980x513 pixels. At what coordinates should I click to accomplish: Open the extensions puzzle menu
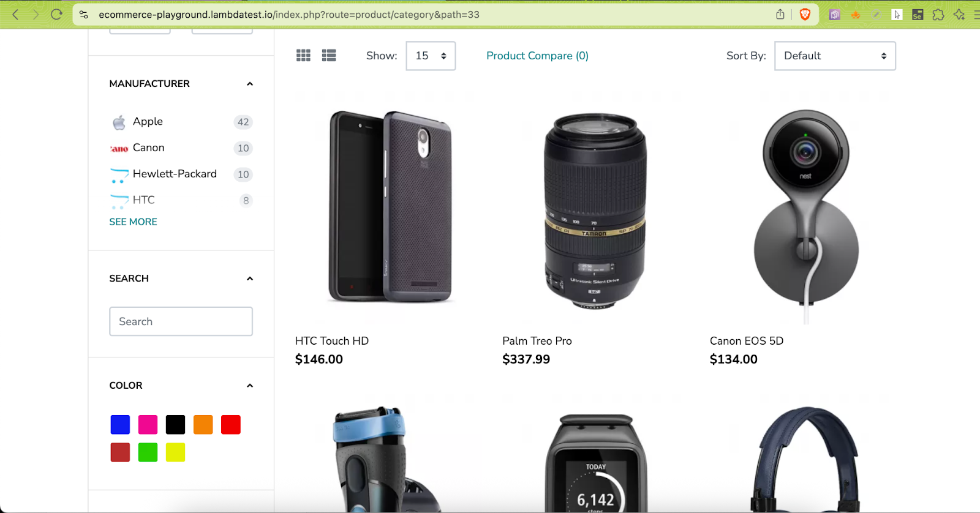pyautogui.click(x=938, y=15)
